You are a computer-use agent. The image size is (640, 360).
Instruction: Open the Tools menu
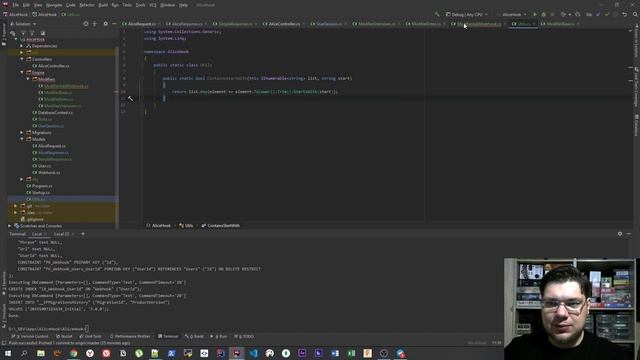[140, 5]
